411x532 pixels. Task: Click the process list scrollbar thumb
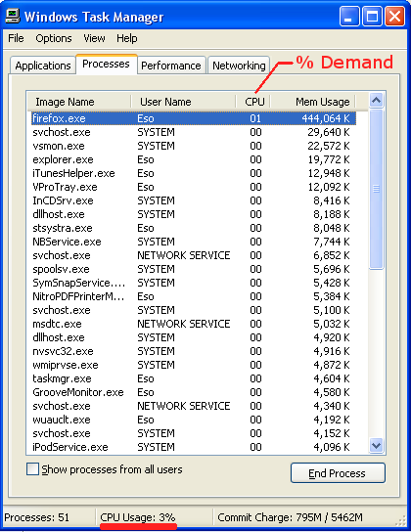coord(376,189)
